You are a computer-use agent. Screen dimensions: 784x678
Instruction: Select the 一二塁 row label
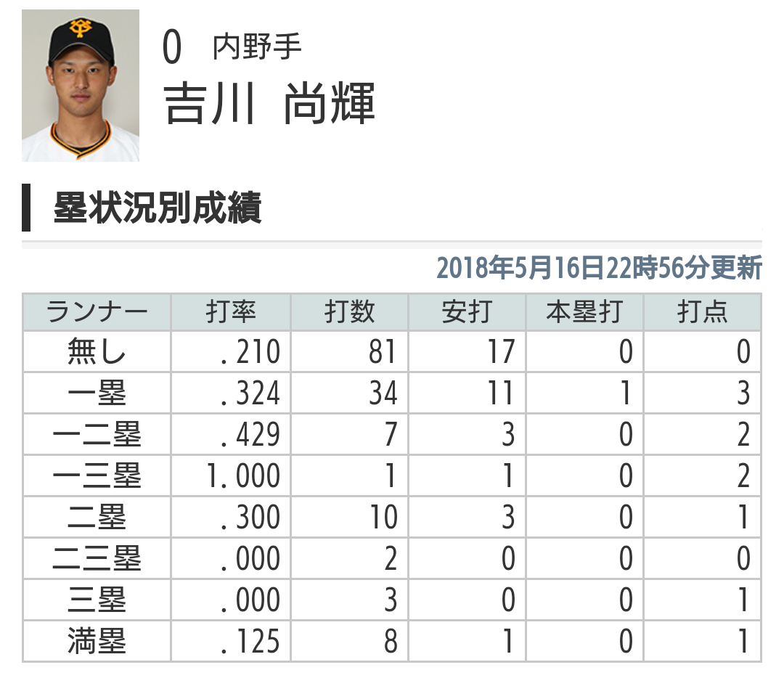pos(97,436)
